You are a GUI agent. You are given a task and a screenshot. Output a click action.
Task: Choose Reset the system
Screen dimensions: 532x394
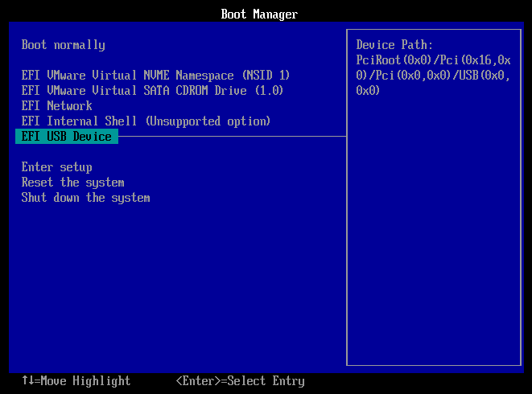coord(72,183)
